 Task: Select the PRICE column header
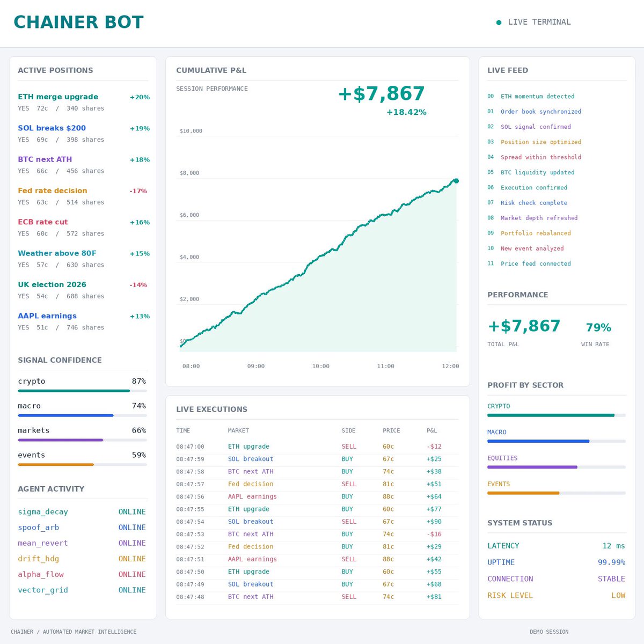391,430
